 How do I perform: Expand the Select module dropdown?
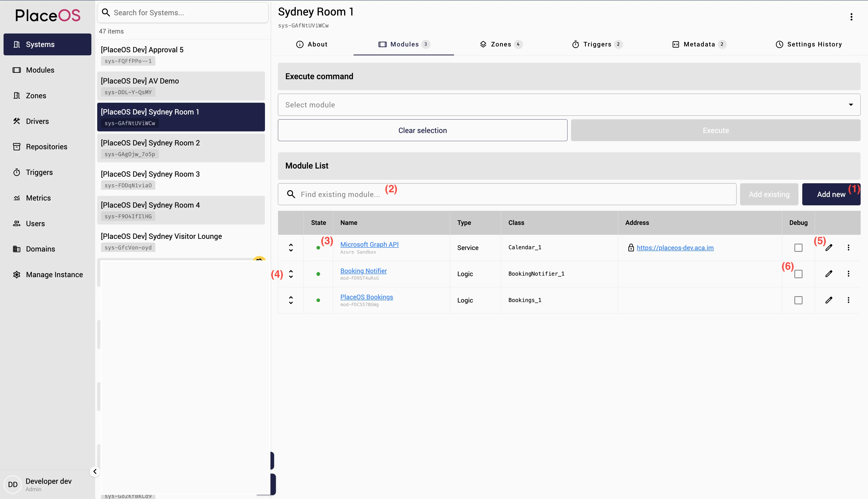pyautogui.click(x=569, y=105)
